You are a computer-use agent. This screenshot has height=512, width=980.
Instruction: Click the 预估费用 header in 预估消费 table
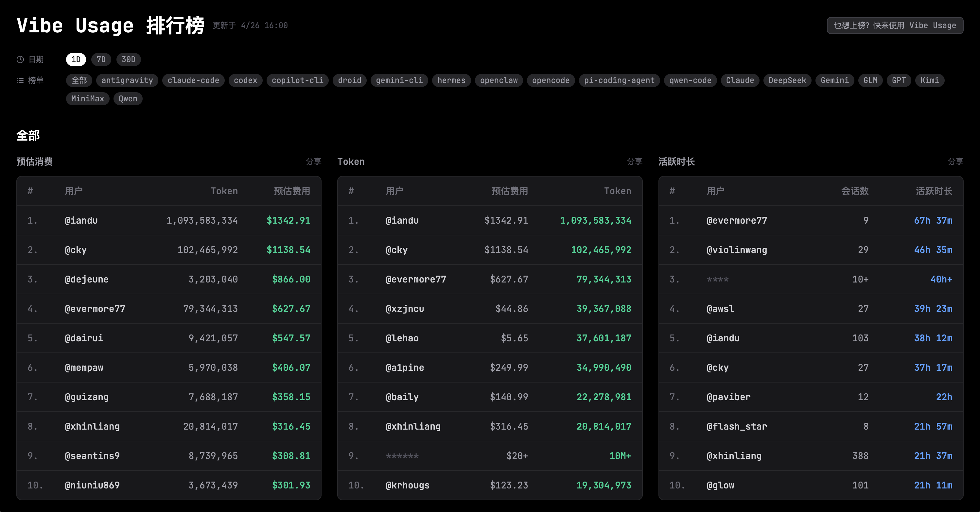292,191
